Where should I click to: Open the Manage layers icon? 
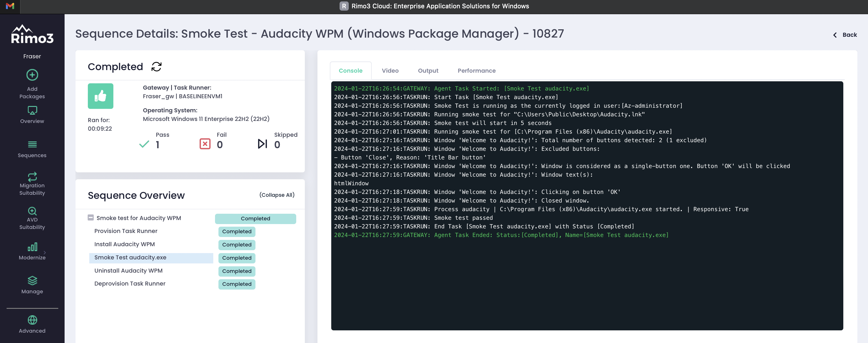32,280
